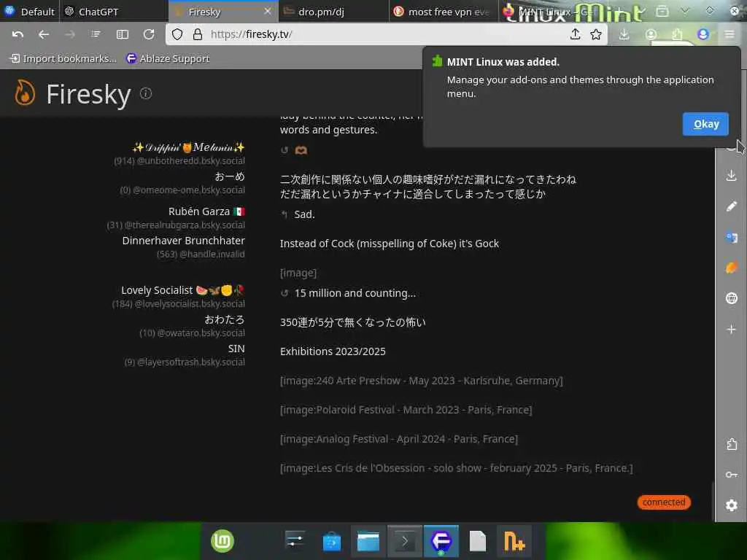
Task: Open the extensions puzzle toolbar icon
Action: coord(677,34)
